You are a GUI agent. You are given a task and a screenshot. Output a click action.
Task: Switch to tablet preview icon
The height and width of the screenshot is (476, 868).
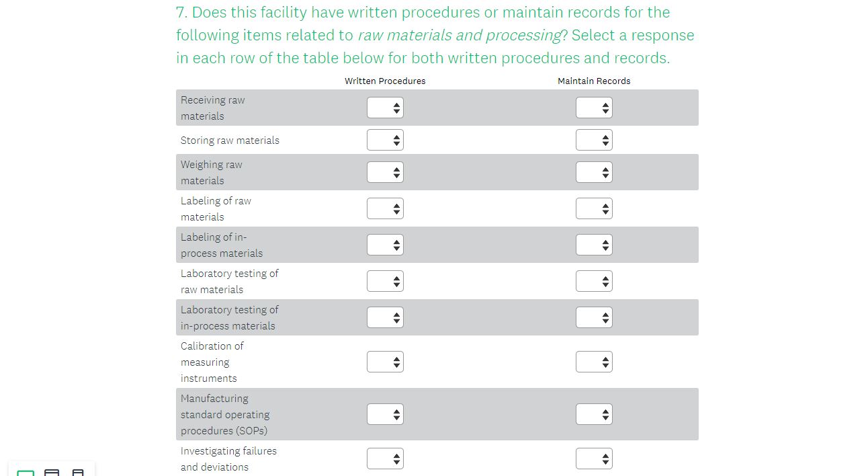click(52, 473)
